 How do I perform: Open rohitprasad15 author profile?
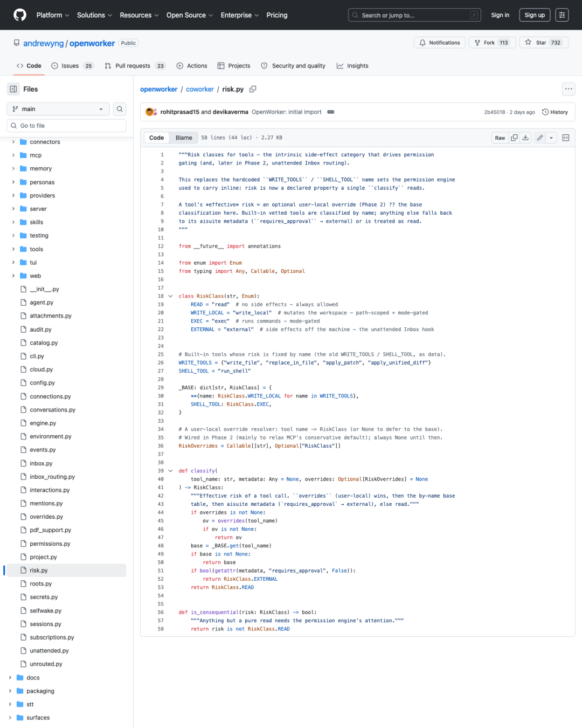[179, 112]
